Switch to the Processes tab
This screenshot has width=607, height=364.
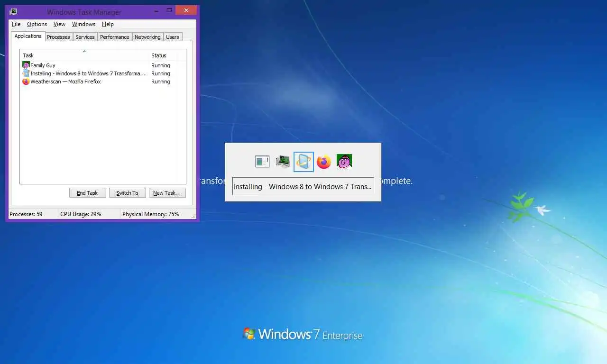(58, 37)
